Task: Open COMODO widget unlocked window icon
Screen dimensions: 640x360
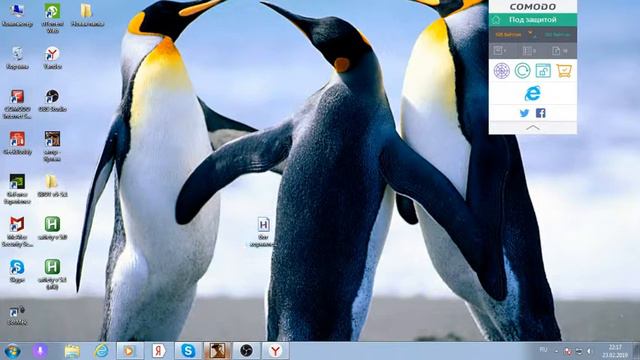Action: click(x=543, y=71)
